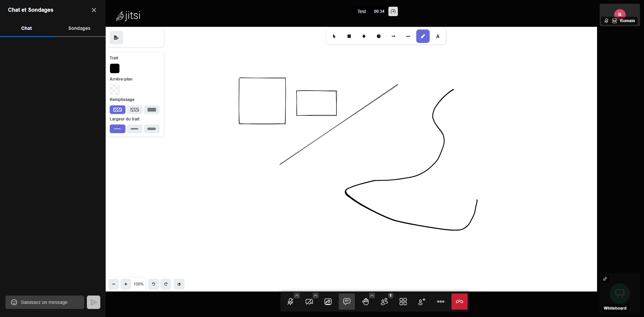Toggle the chat panel button

347,302
